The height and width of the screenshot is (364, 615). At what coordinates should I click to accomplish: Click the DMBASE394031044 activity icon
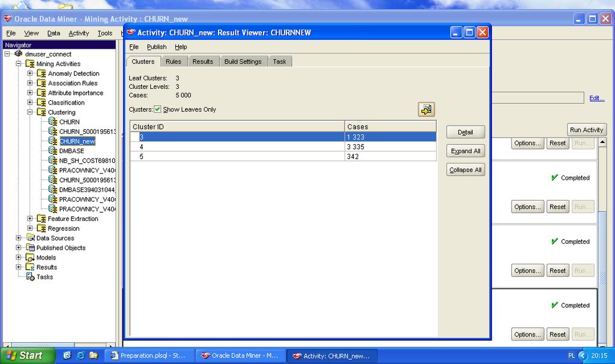pos(53,189)
